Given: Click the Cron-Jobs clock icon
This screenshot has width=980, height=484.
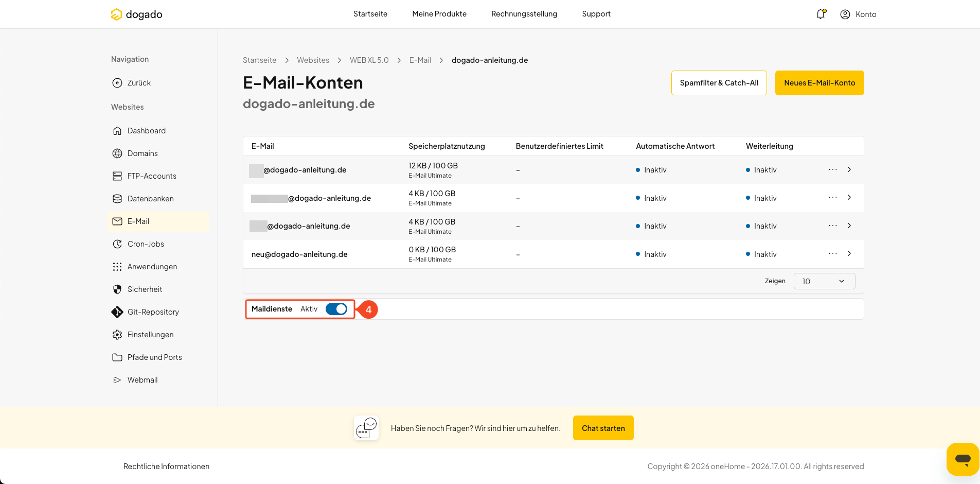Looking at the screenshot, I should tap(117, 244).
